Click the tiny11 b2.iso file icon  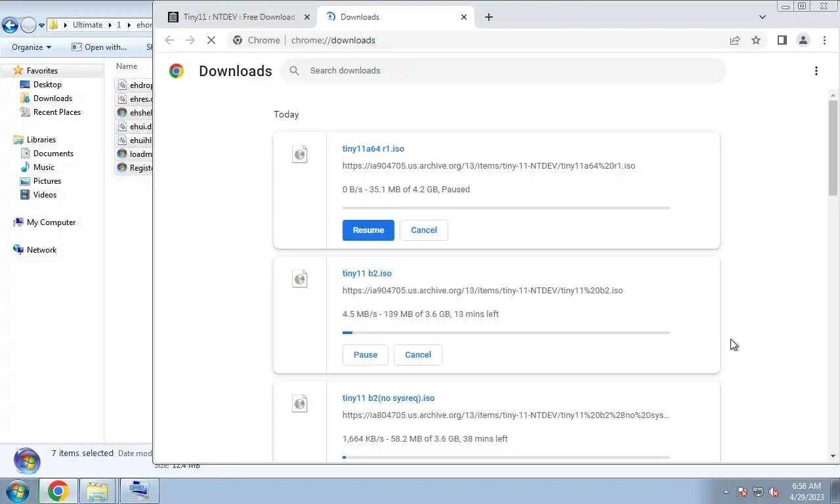(299, 279)
